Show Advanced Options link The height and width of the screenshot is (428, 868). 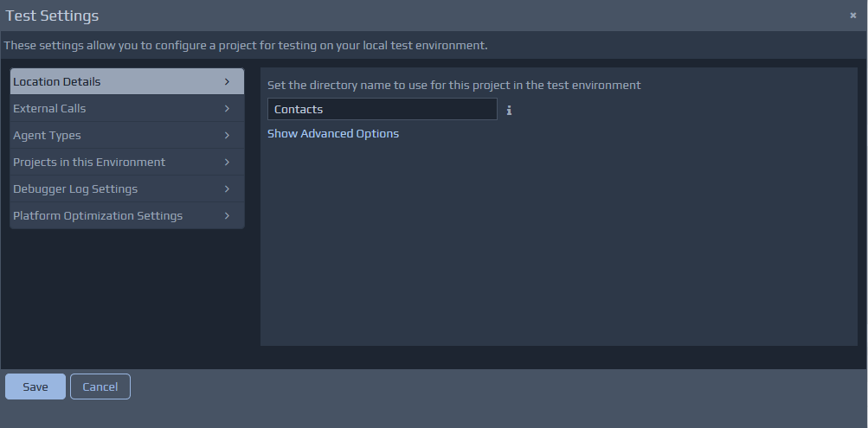pyautogui.click(x=333, y=134)
